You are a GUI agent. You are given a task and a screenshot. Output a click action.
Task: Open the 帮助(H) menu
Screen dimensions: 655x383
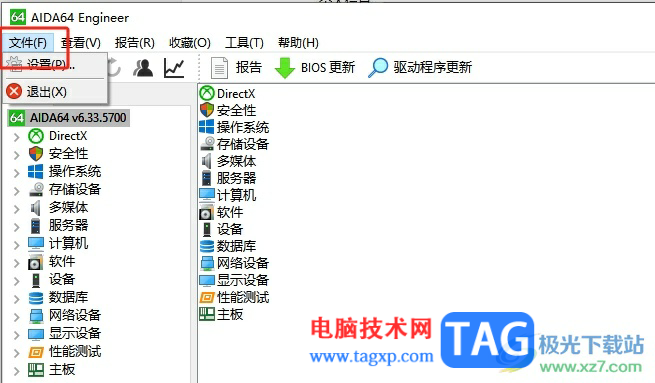298,43
